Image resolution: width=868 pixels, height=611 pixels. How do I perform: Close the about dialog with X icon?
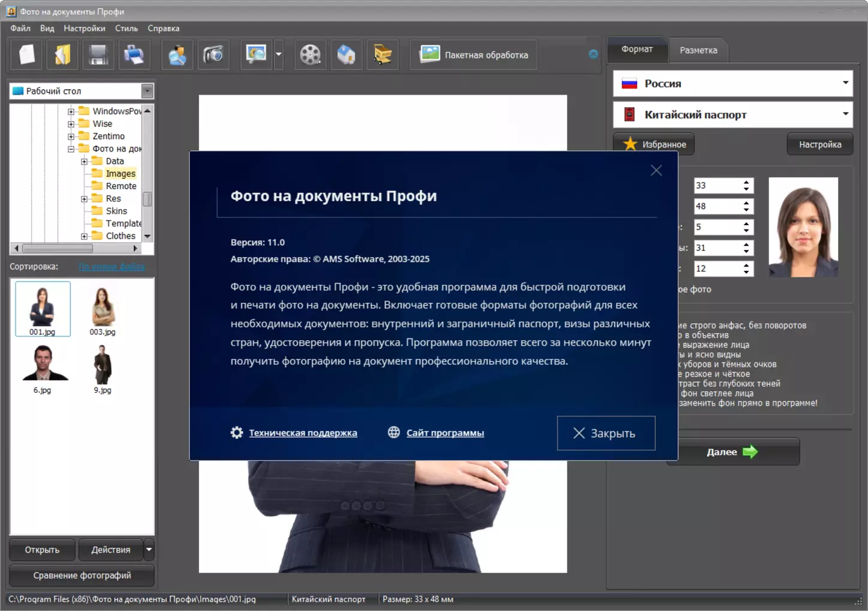(656, 171)
